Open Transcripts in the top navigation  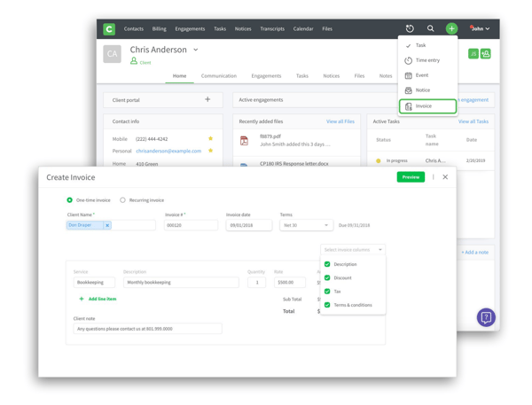272,29
